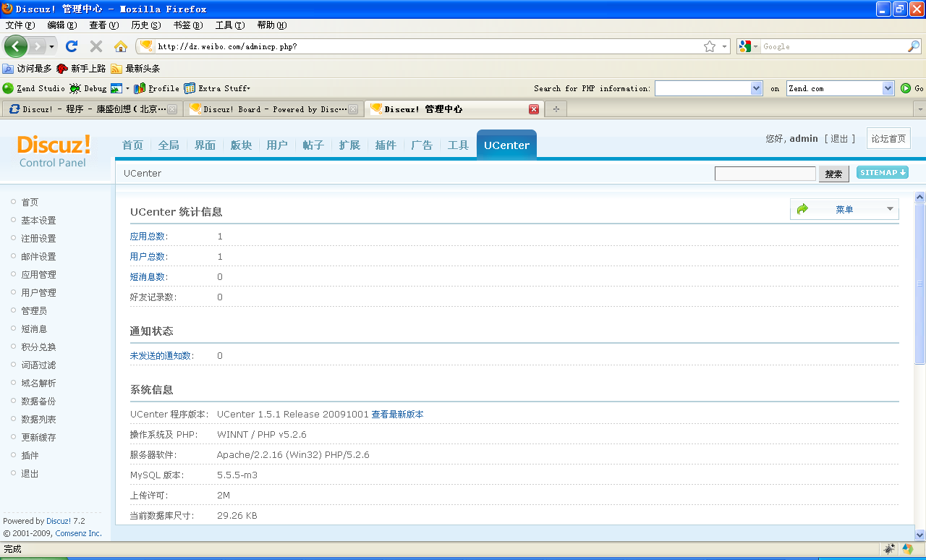This screenshot has width=926, height=560.
Task: Open 基本设置 in the sidebar
Action: tap(38, 221)
